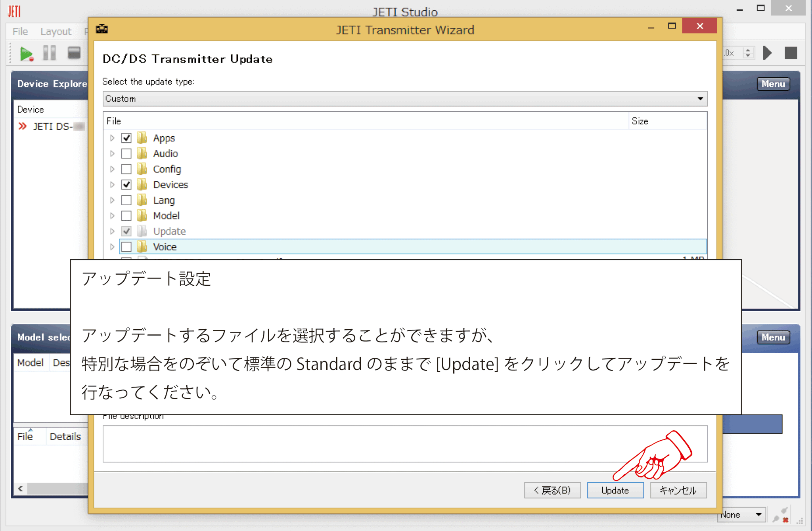Click the Apps folder icon
The image size is (812, 531).
tap(142, 138)
